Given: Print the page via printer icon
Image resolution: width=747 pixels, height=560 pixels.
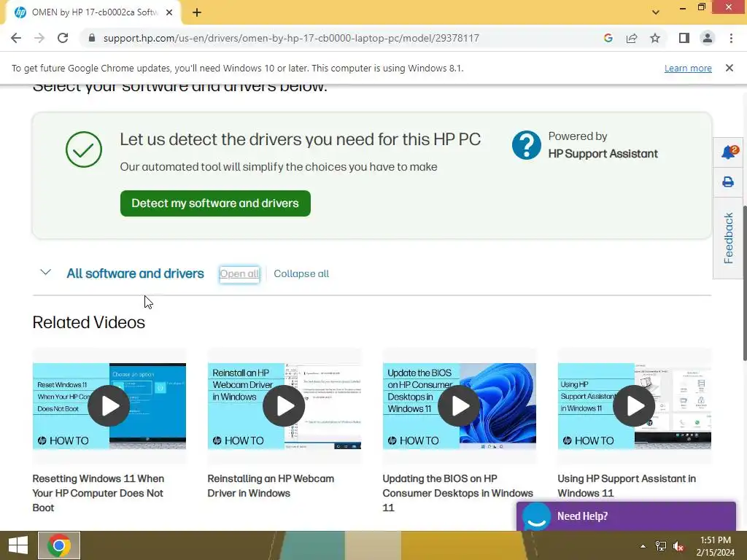Looking at the screenshot, I should click(x=728, y=182).
